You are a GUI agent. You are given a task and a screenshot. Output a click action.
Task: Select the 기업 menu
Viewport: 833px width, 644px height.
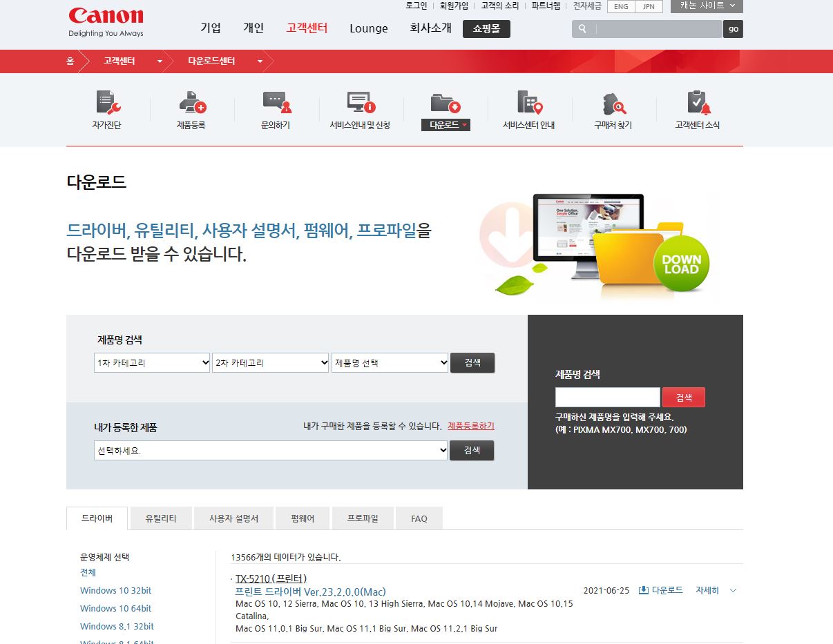pos(211,28)
